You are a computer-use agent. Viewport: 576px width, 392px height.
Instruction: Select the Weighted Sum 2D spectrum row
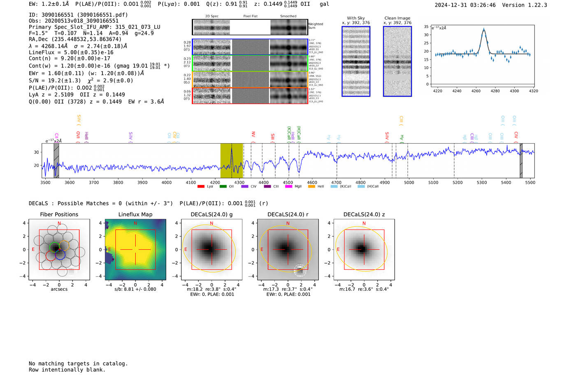(250, 27)
